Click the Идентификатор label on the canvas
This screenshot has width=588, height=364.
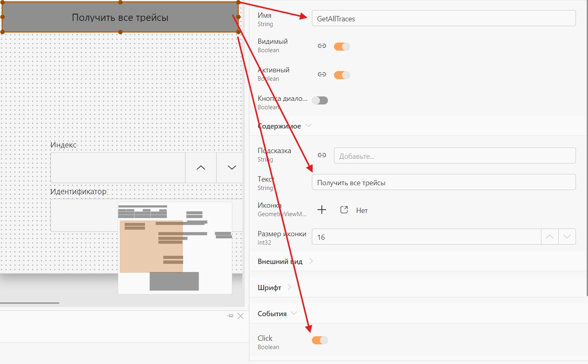[78, 192]
